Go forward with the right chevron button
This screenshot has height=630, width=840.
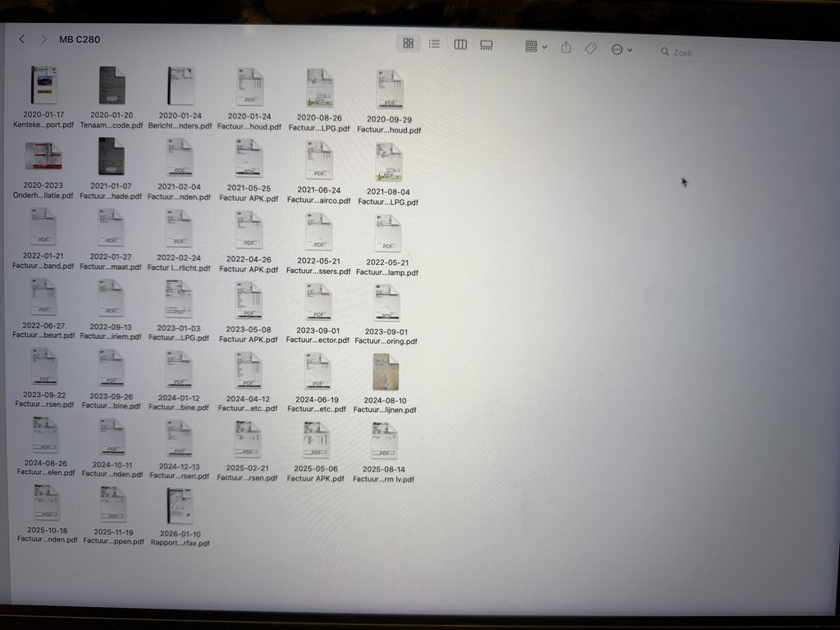click(x=43, y=39)
